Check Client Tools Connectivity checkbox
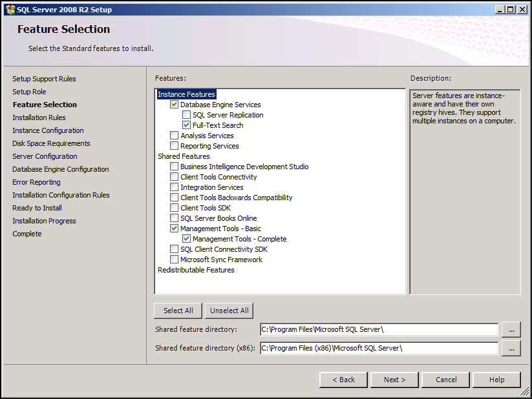Image resolution: width=532 pixels, height=399 pixels. tap(174, 177)
